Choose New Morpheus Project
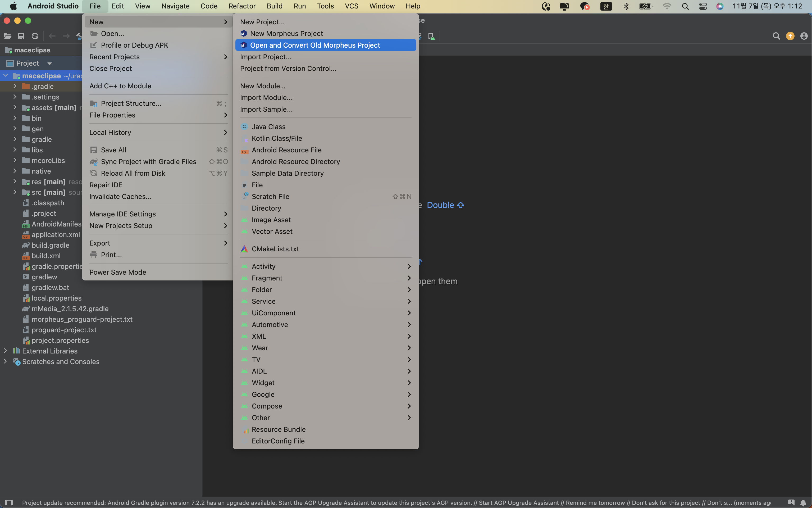The image size is (812, 508). pos(286,34)
